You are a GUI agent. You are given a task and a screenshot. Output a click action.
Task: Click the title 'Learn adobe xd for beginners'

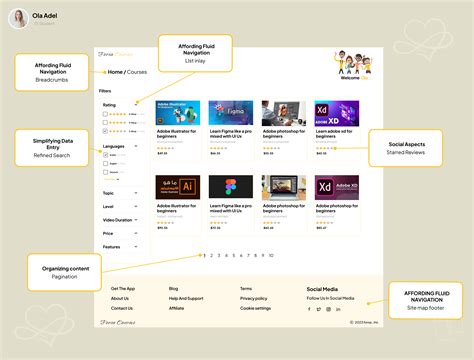[x=334, y=134]
